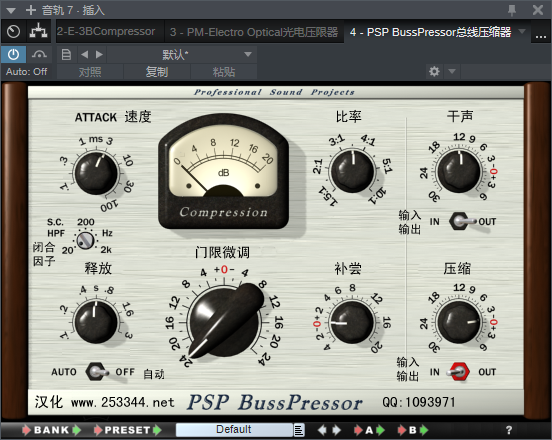
Task: Click BANK left red arrow
Action: 26,430
